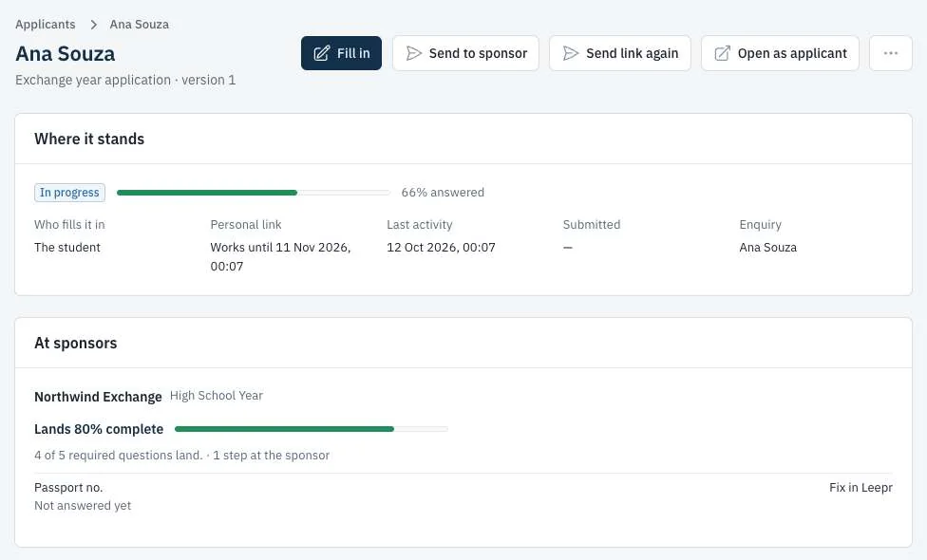Image resolution: width=927 pixels, height=560 pixels.
Task: Click the 'Submitted' label
Action: coord(592,224)
